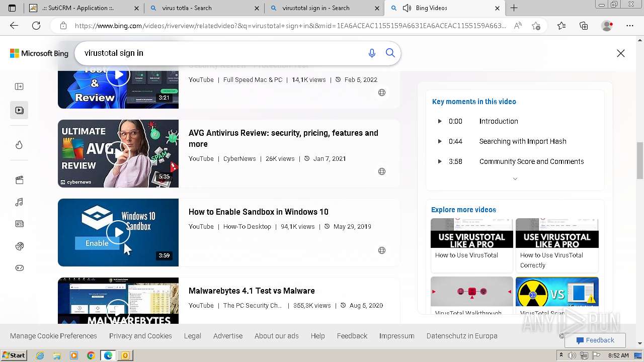The width and height of the screenshot is (644, 362).
Task: Open the video feed sidebar icon
Action: pos(19,110)
